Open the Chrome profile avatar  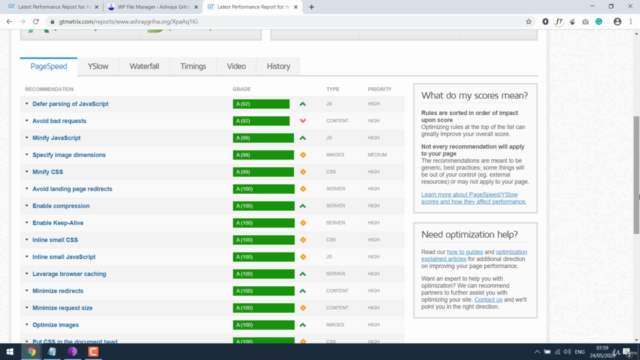pyautogui.click(x=617, y=22)
